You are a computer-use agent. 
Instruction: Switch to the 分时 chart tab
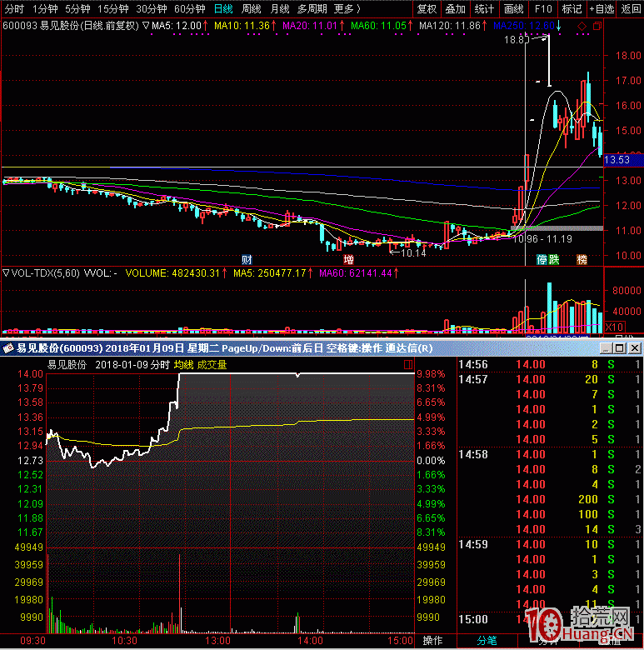(14, 8)
